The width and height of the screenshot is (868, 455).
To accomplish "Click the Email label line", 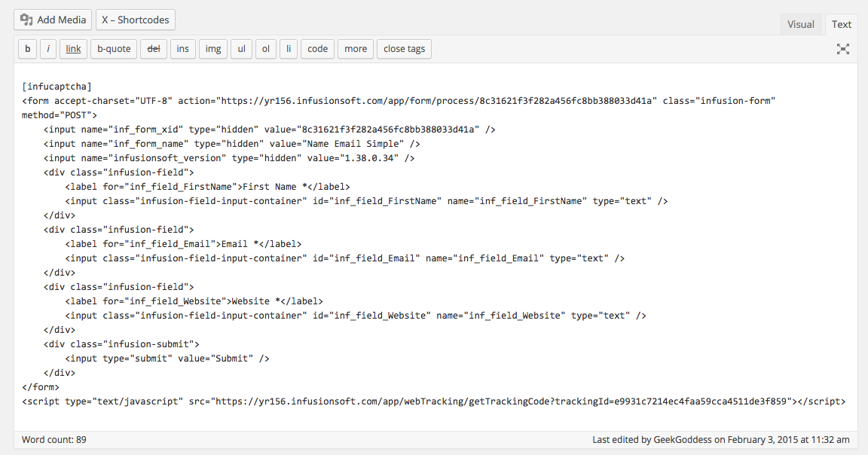I will [x=183, y=243].
